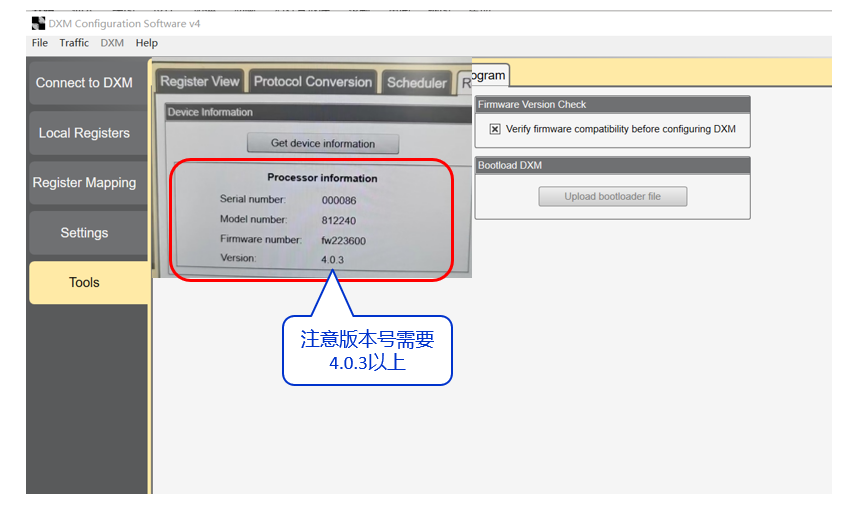Go to Connect to DXM section
The width and height of the screenshot is (851, 506).
coord(84,83)
